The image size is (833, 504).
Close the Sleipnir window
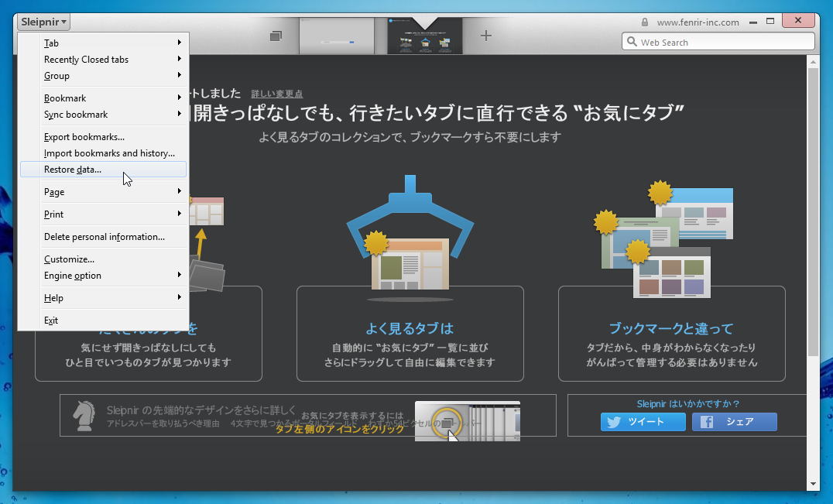coord(798,21)
